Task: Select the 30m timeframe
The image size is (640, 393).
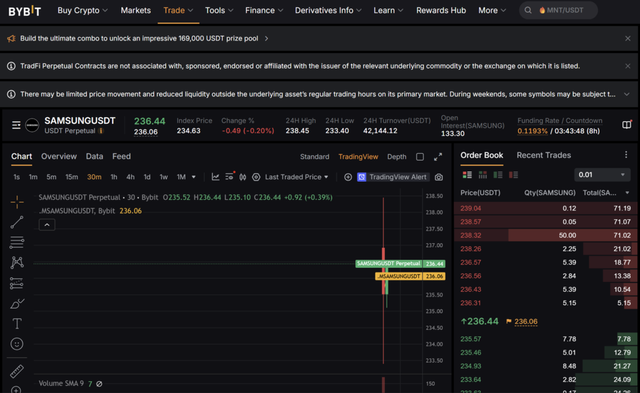Action: [94, 177]
